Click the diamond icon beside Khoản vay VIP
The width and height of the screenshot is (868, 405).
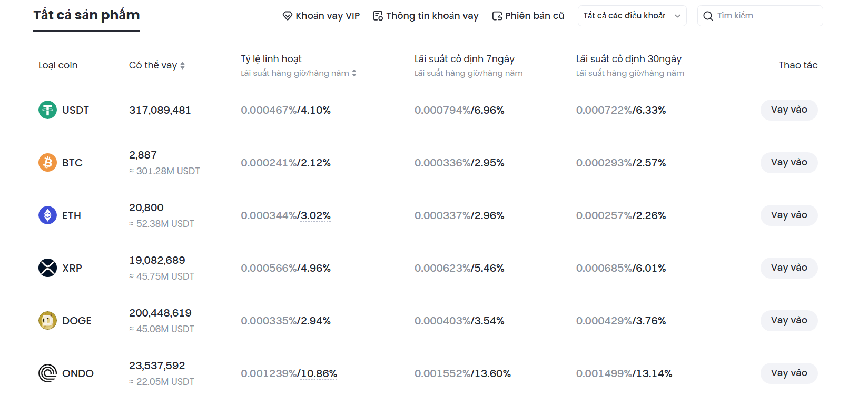tap(287, 16)
